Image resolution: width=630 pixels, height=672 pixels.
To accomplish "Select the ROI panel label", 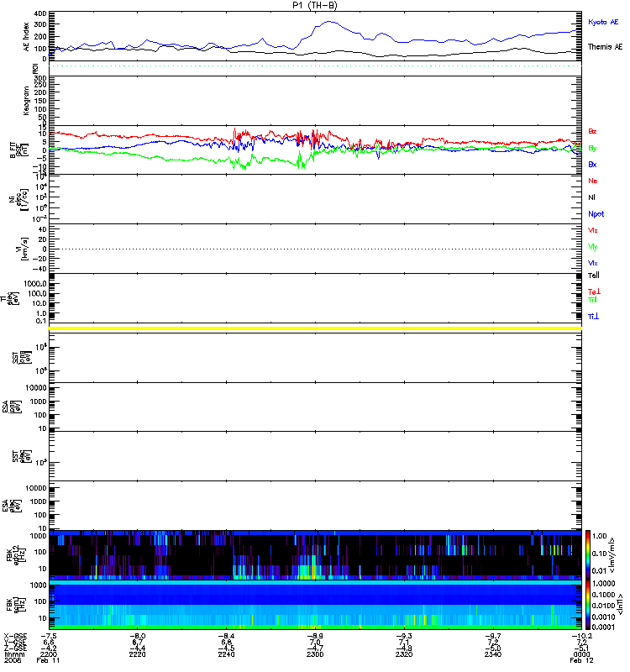I will pyautogui.click(x=36, y=69).
